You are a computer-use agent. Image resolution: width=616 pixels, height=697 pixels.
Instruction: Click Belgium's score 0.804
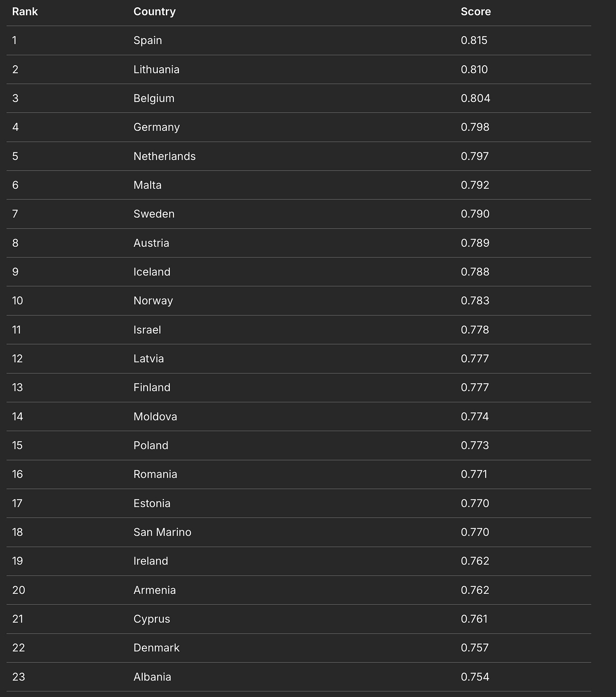[476, 98]
